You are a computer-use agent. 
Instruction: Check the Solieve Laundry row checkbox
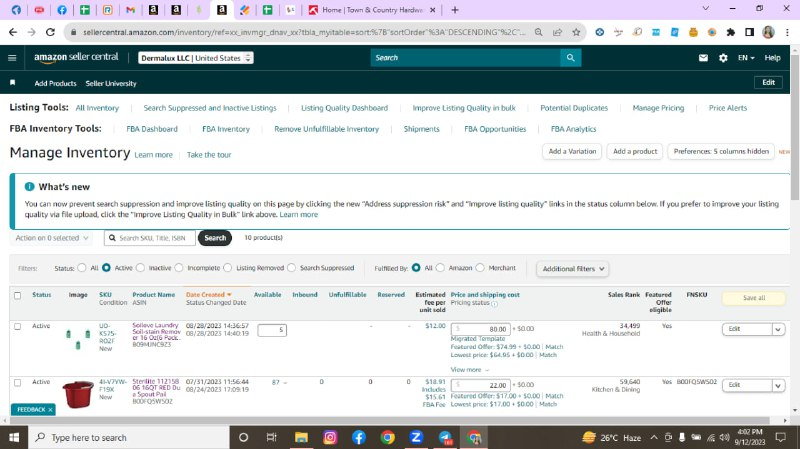coord(18,327)
